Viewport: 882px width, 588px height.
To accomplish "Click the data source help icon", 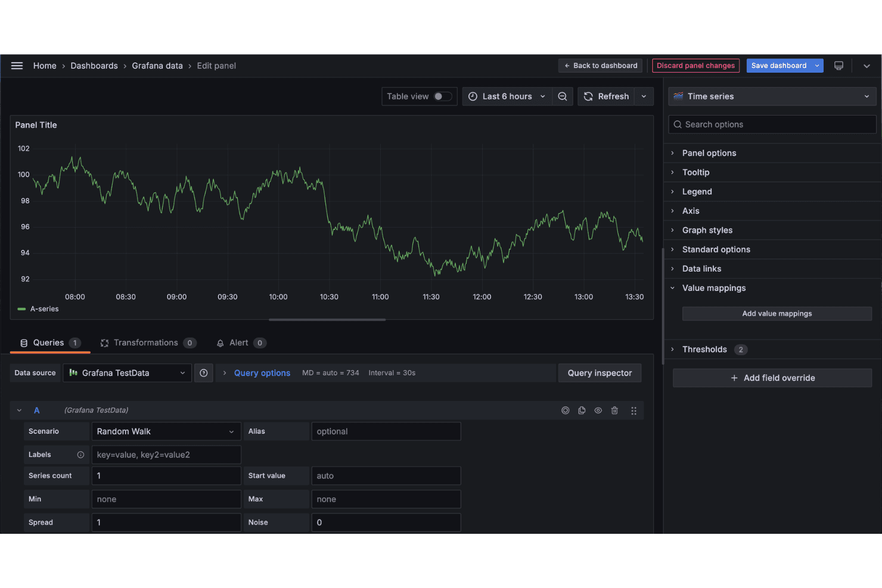I will [x=204, y=373].
